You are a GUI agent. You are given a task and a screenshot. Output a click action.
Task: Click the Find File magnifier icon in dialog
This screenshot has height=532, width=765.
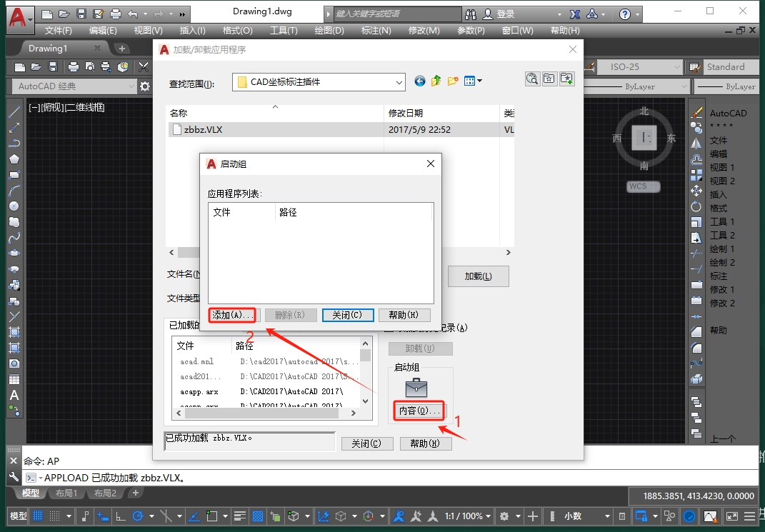532,79
